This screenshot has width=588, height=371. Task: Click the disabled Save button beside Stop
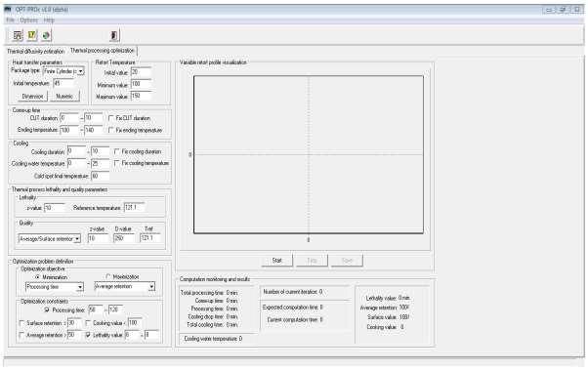(348, 261)
